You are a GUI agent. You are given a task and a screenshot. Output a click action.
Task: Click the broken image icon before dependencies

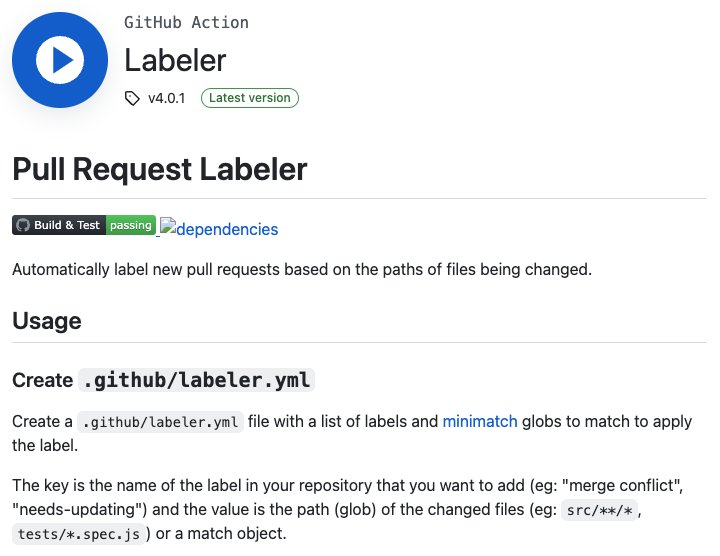(x=167, y=225)
